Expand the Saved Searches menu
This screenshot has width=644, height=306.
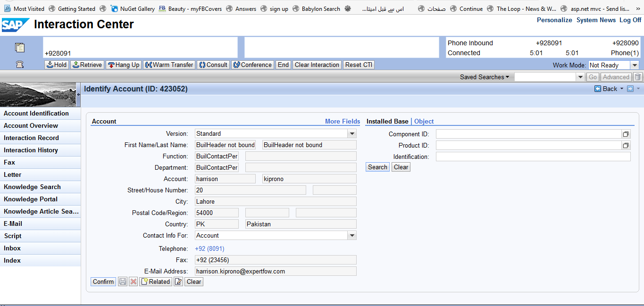[485, 77]
